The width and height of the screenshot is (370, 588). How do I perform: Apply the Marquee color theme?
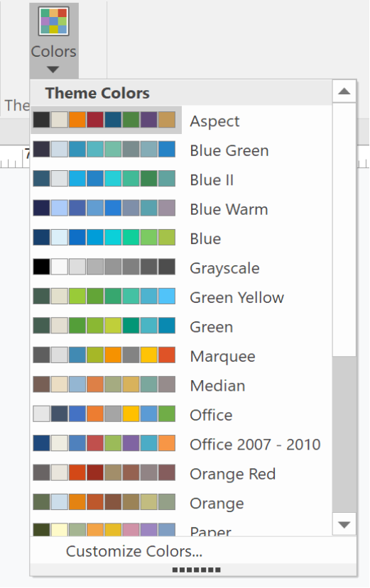click(x=181, y=355)
